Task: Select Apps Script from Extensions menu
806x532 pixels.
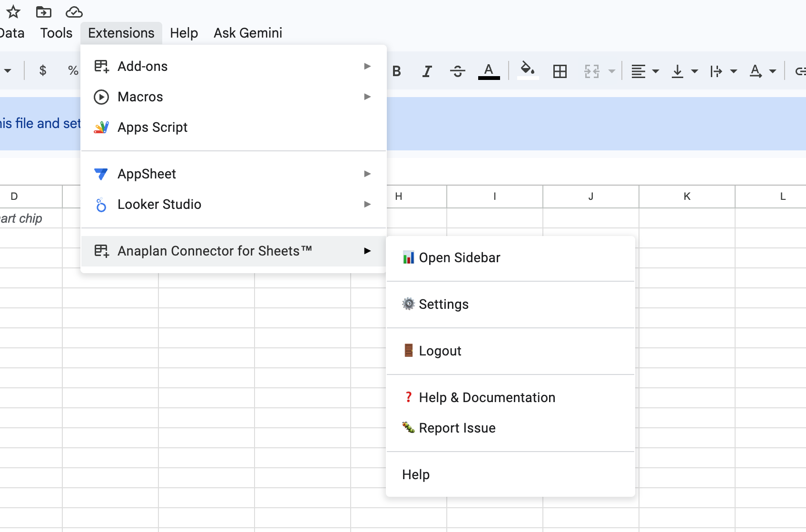Action: pos(152,127)
